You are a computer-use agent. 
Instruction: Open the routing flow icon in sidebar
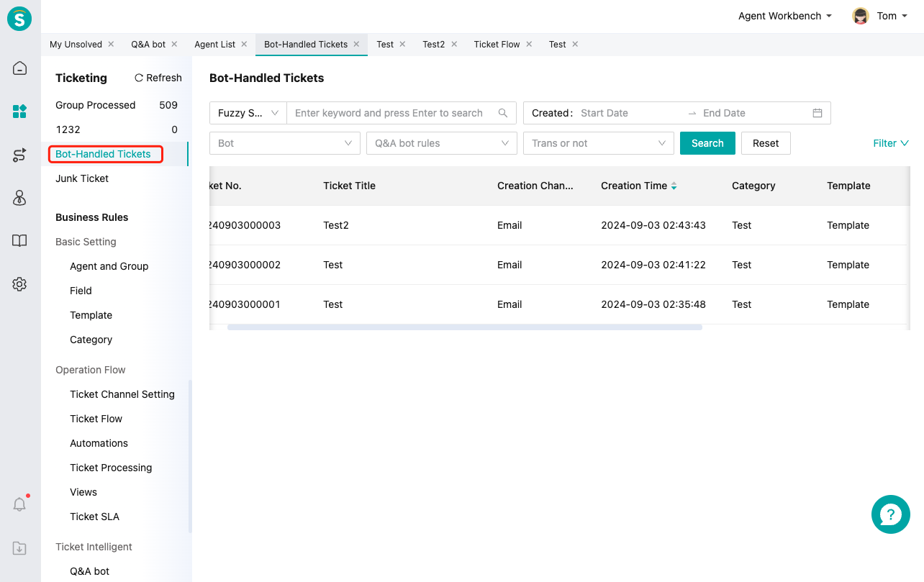coord(19,155)
